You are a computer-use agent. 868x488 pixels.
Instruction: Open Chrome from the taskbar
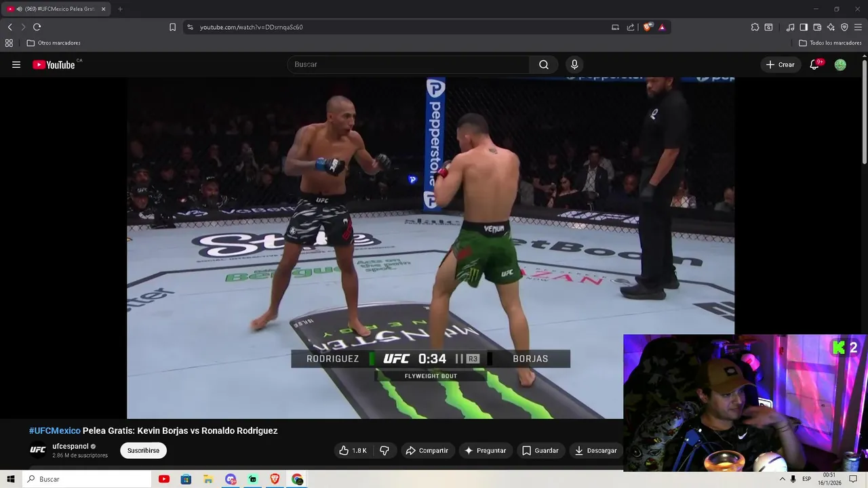[x=297, y=479]
